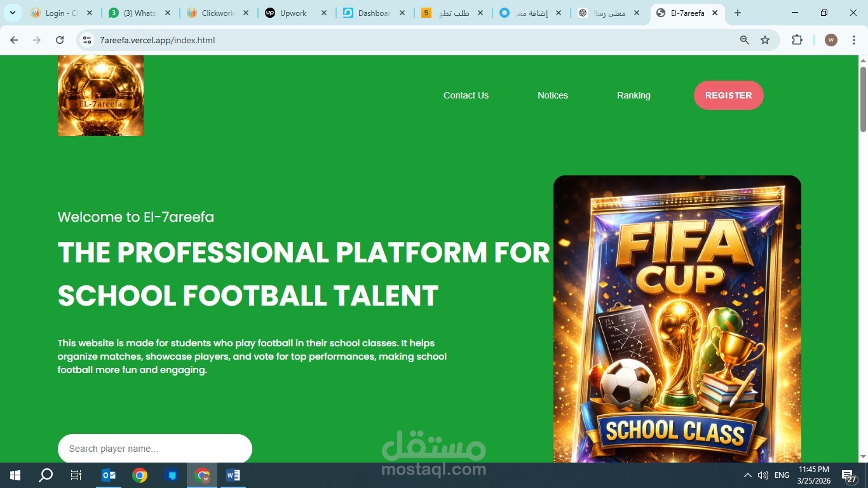This screenshot has height=488, width=868.
Task: Open the Contact Us link
Action: click(x=466, y=95)
